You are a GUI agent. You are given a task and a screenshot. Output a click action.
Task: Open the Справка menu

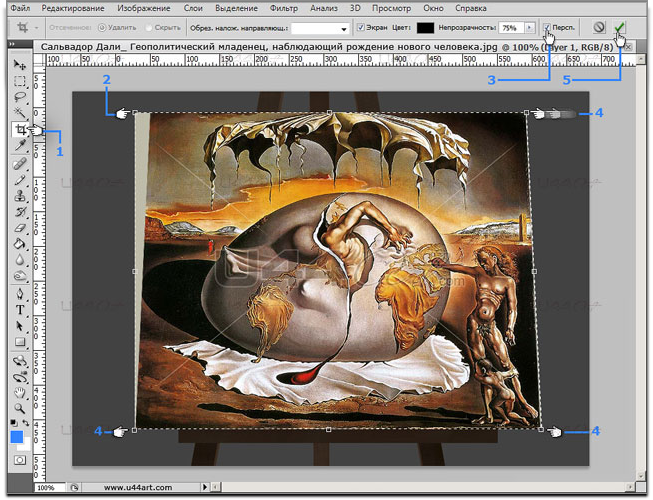click(471, 8)
